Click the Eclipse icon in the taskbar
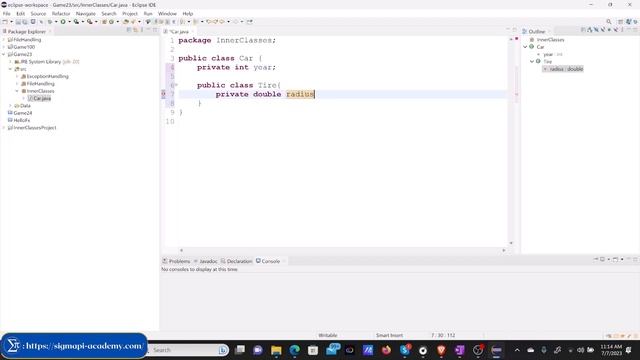Image resolution: width=640 pixels, height=360 pixels. pos(496,350)
